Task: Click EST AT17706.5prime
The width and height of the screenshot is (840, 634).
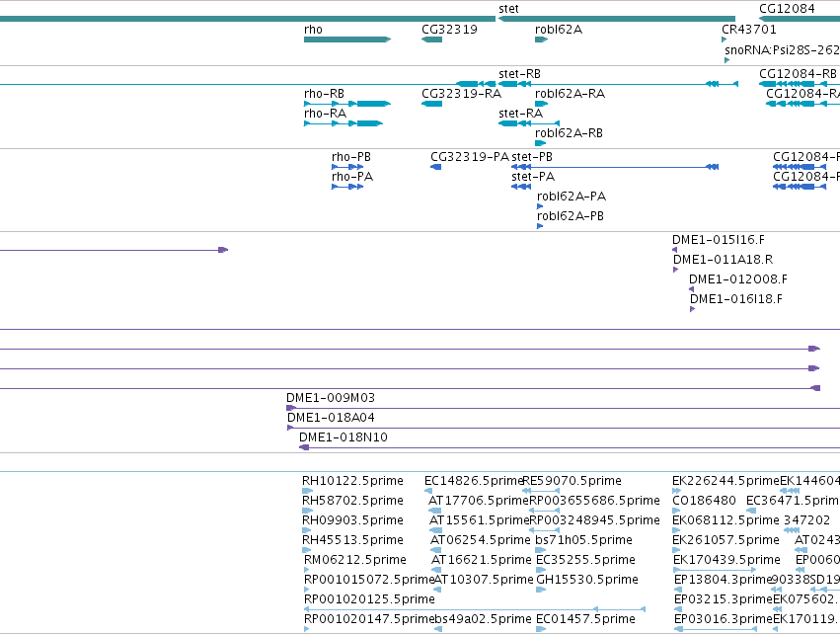Action: (x=479, y=501)
